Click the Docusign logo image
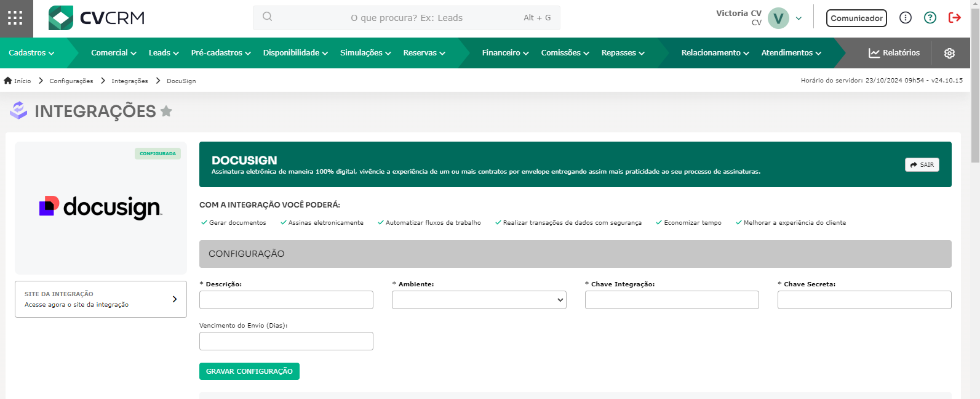 (100, 208)
